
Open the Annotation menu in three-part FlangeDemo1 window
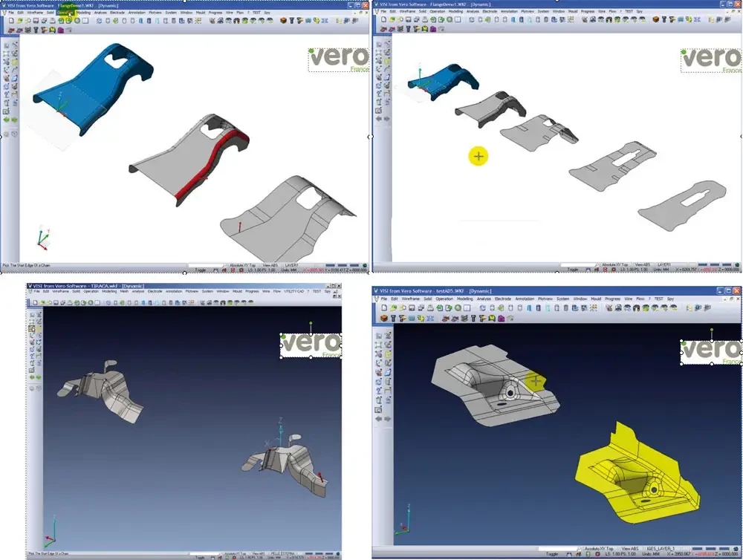[x=137, y=13]
